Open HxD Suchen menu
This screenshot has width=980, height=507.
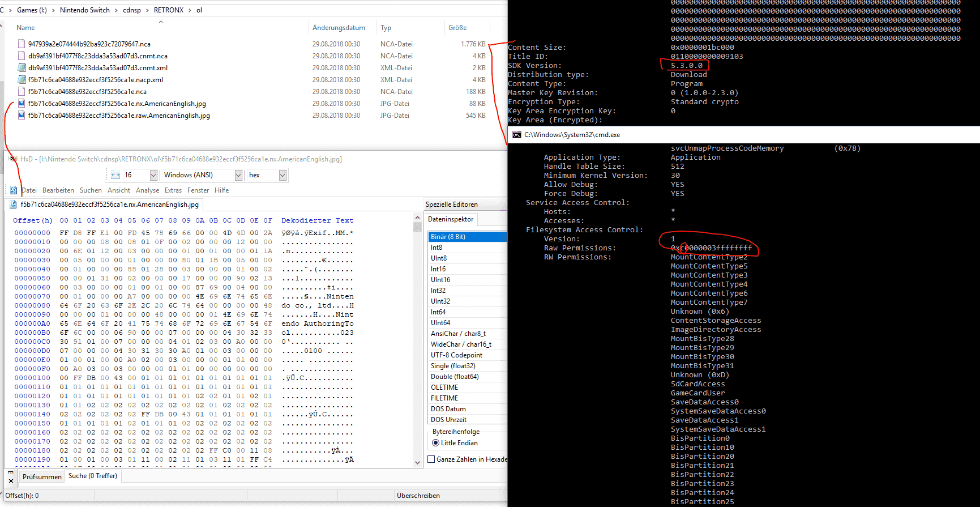(x=91, y=190)
